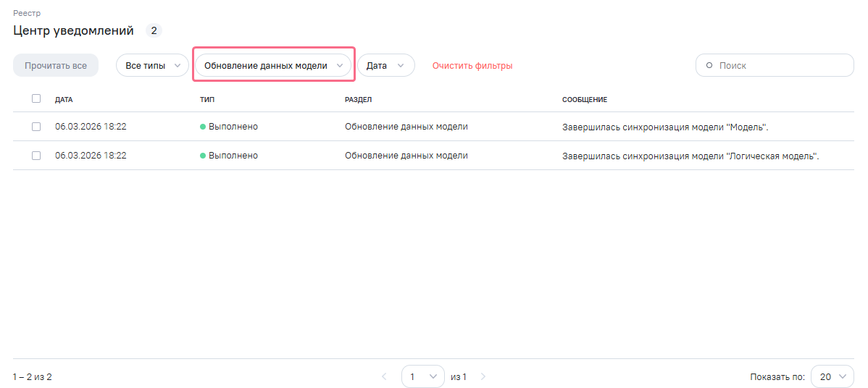Click the "ДАТА" column header
Screen dimensions: 868x388
(64, 100)
